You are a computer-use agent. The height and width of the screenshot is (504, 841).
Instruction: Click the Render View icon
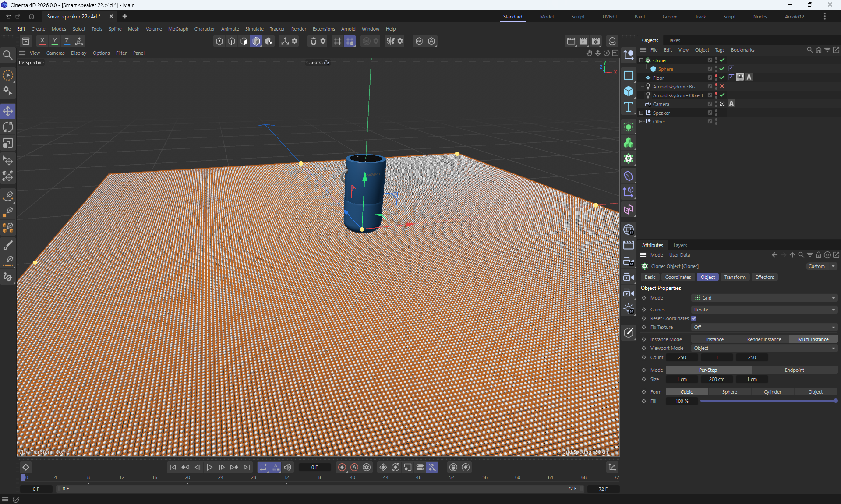(x=571, y=41)
